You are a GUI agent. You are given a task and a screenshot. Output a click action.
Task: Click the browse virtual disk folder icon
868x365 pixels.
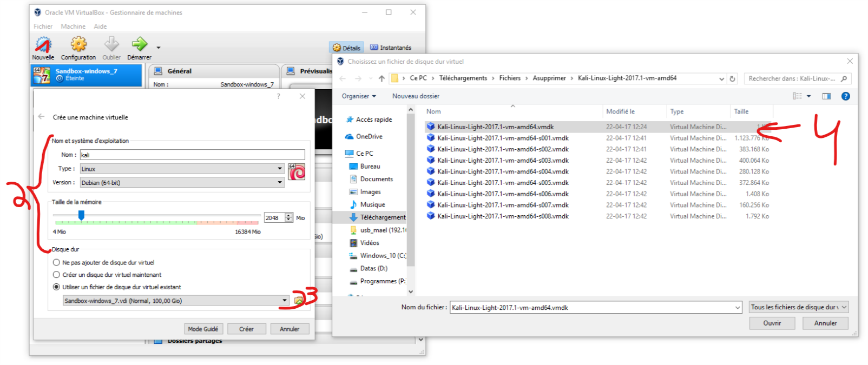click(x=299, y=301)
